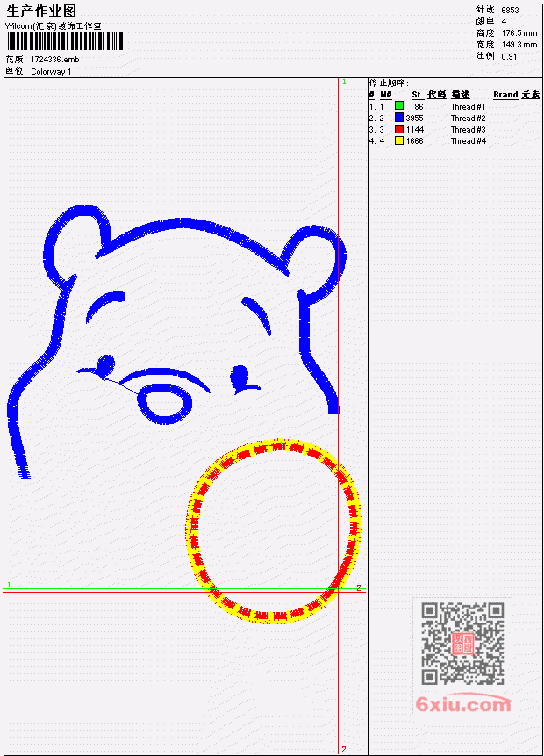Click the "Thread #4" description

pos(468,140)
